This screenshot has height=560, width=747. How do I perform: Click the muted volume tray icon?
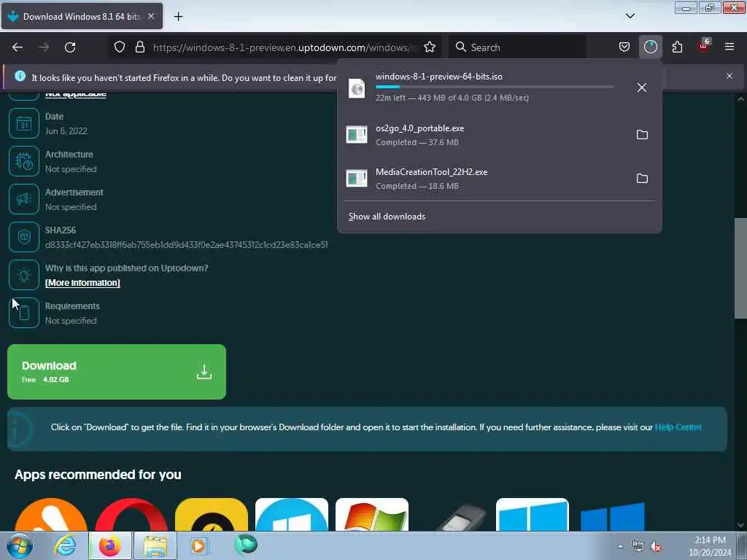[657, 547]
